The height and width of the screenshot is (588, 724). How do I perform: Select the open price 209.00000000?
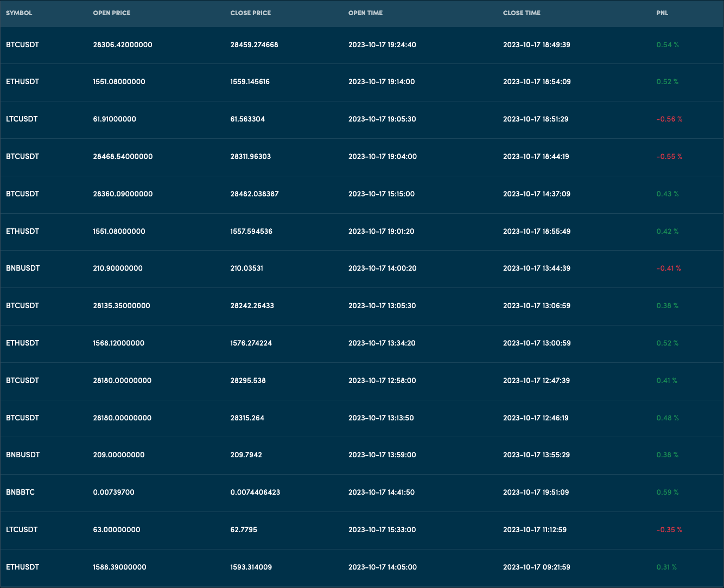coord(119,455)
